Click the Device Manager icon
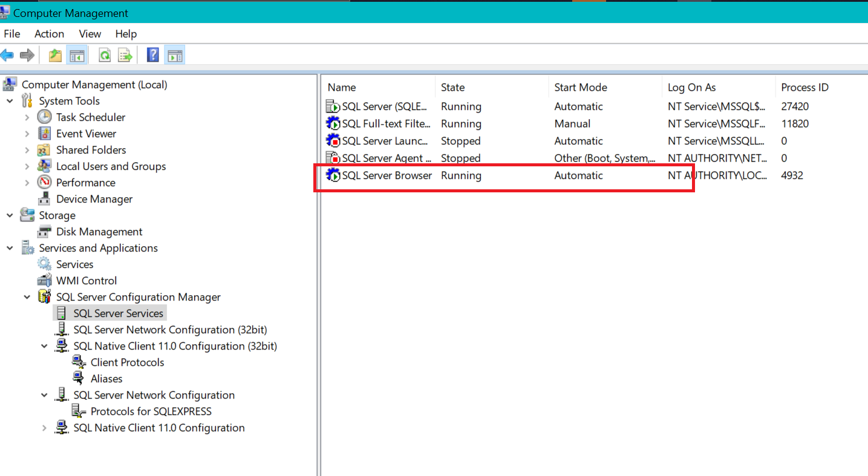The height and width of the screenshot is (476, 868). pyautogui.click(x=44, y=198)
